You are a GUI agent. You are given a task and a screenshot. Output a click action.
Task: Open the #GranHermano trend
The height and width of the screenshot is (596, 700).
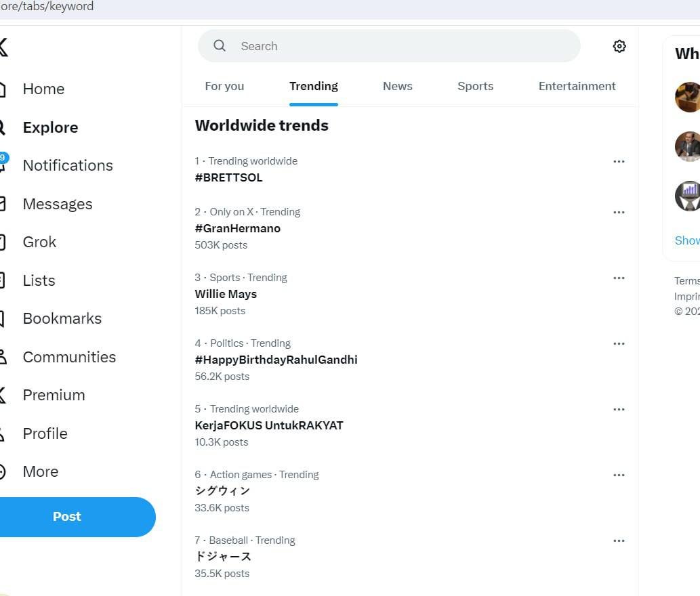pos(237,228)
